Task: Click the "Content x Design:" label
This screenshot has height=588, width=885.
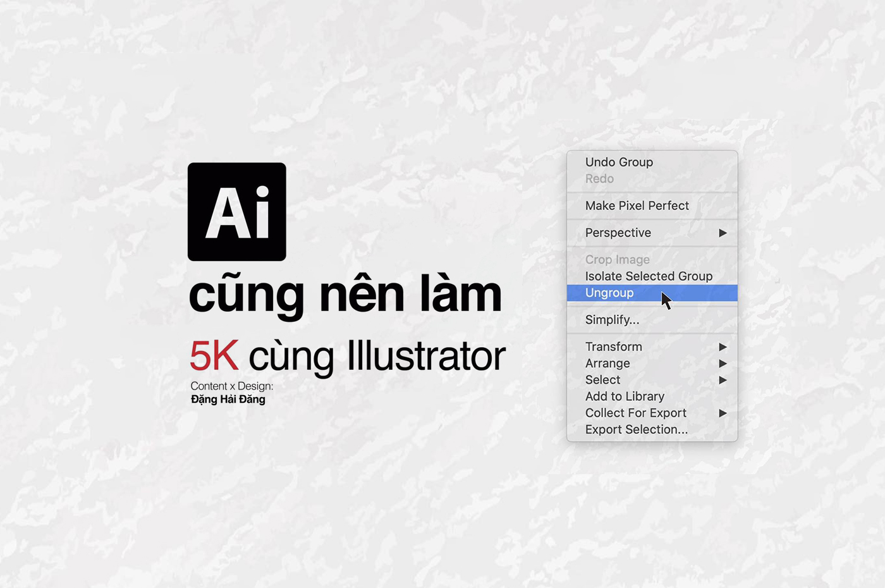Action: (231, 386)
